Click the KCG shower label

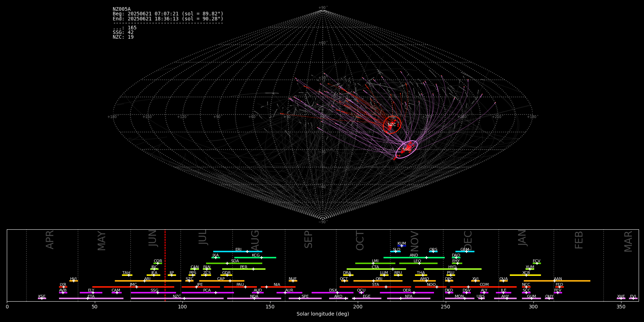256,255
